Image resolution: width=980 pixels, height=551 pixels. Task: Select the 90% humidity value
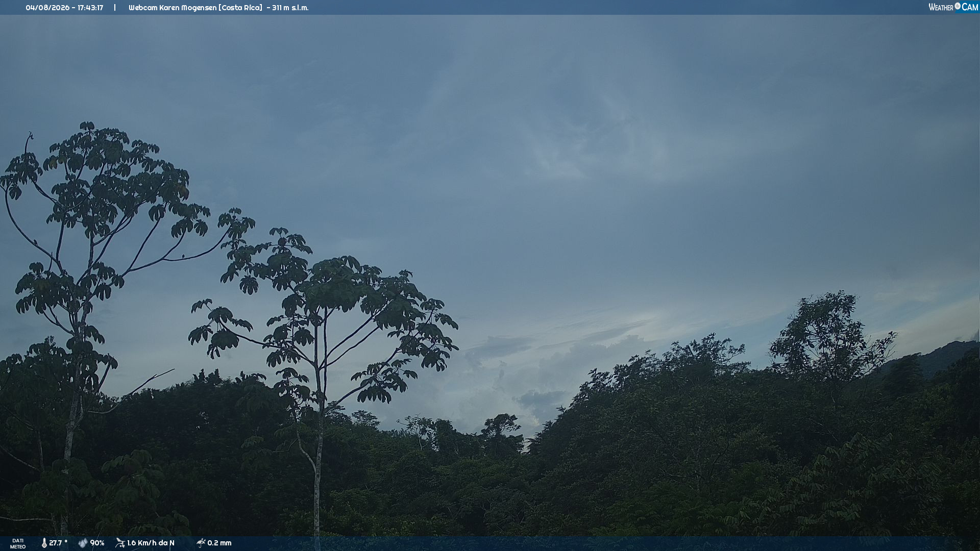pos(97,543)
